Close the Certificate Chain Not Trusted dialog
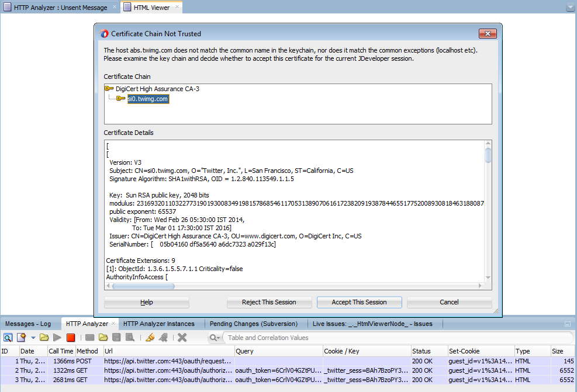The width and height of the screenshot is (577, 392). pyautogui.click(x=488, y=33)
